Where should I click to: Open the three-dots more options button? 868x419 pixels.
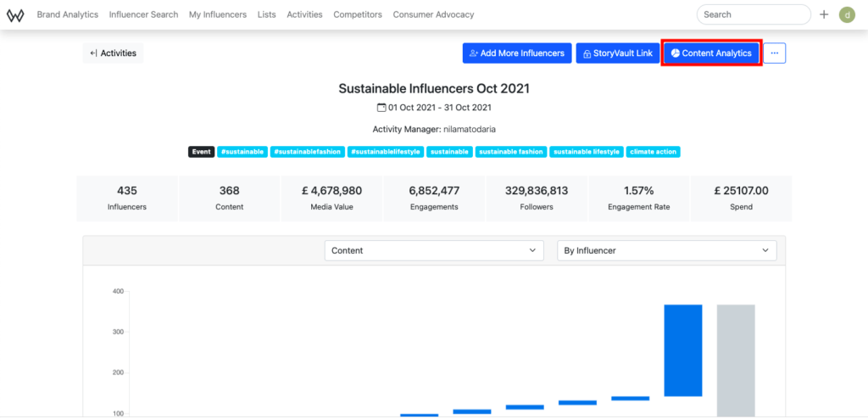click(x=775, y=53)
